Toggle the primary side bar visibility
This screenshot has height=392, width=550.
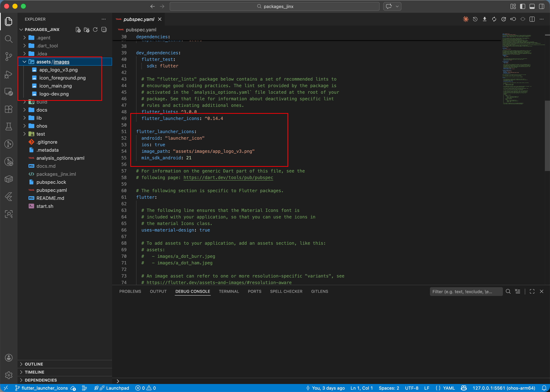[522, 7]
